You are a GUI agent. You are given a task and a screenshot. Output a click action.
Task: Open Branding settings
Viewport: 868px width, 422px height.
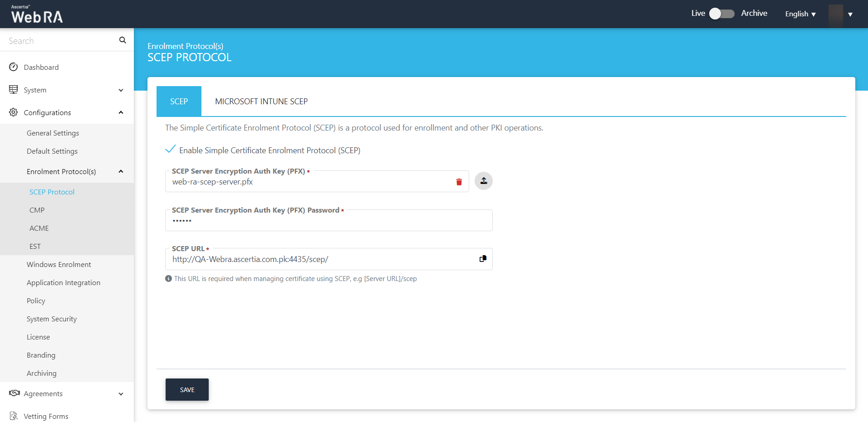pyautogui.click(x=41, y=355)
